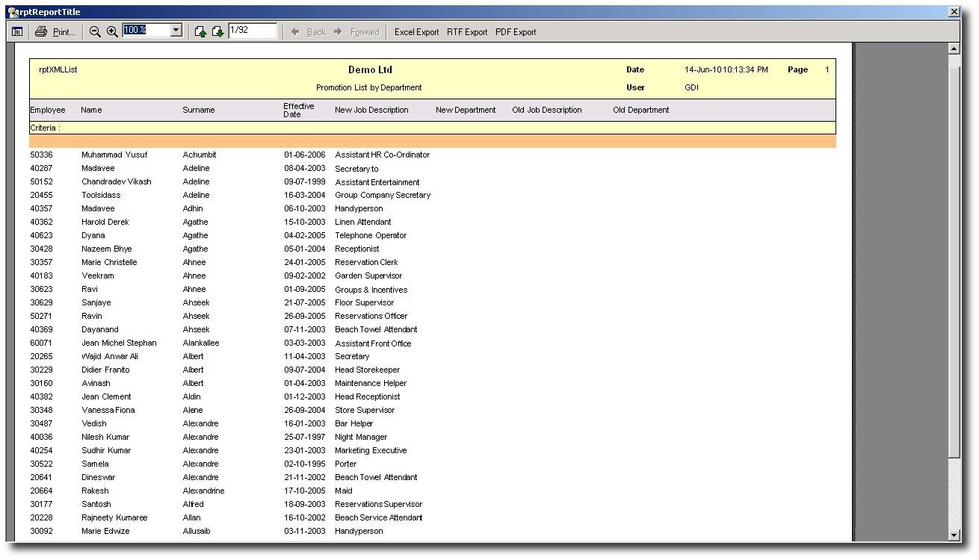Click the Back navigation arrow
The image size is (979, 560).
[308, 32]
